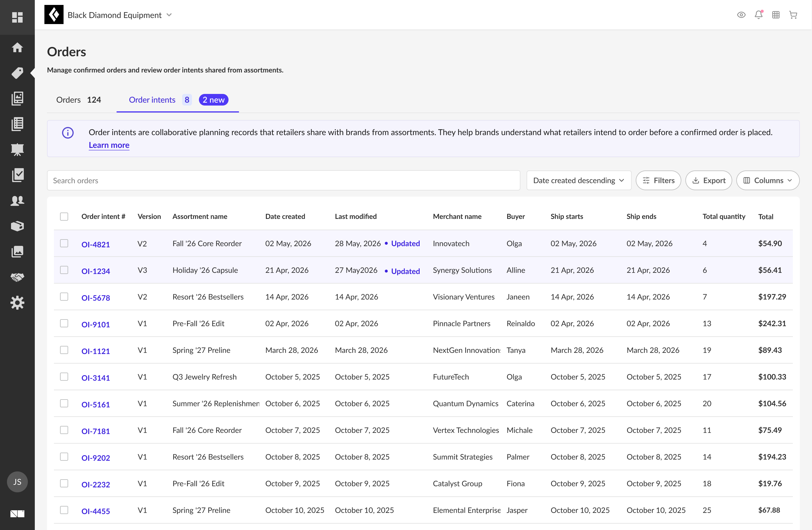
Task: Focus the Search orders field
Action: pos(284,180)
